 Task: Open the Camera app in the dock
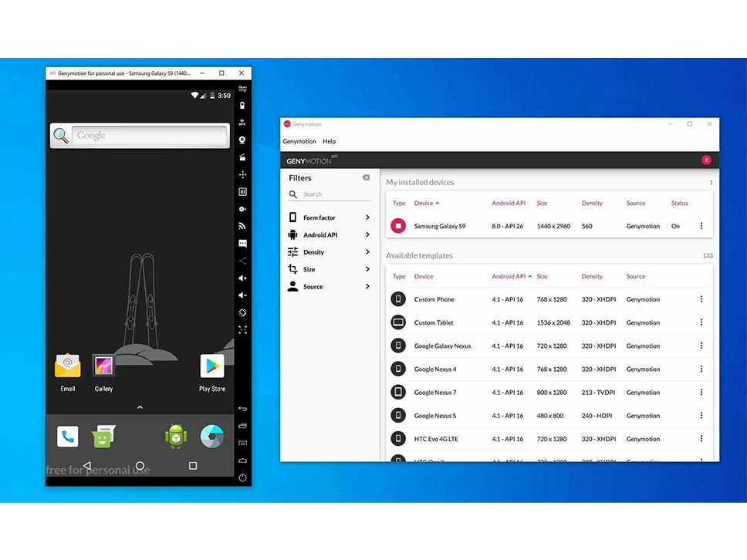(x=212, y=437)
